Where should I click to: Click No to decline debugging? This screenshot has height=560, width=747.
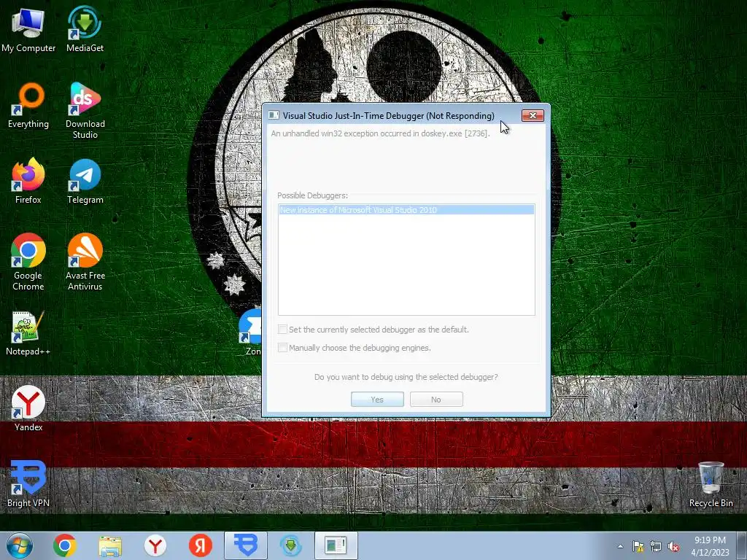coord(436,400)
